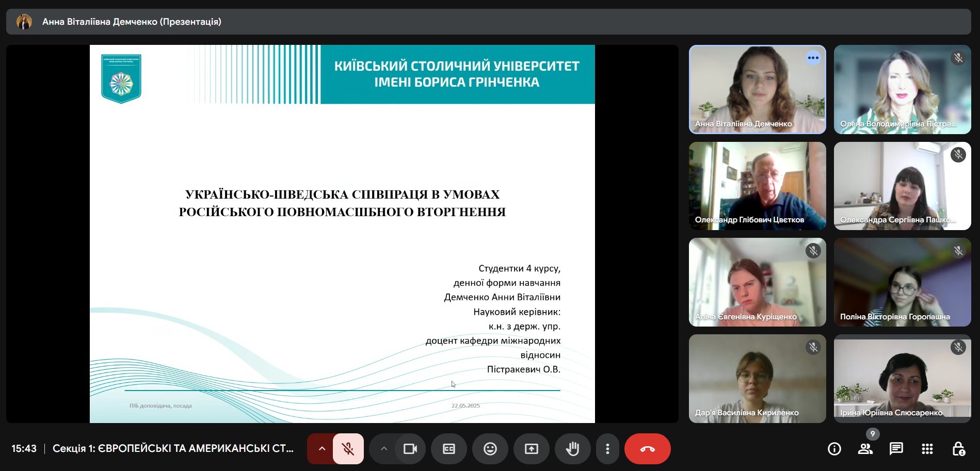
Task: Open host controls lock icon
Action: (958, 449)
